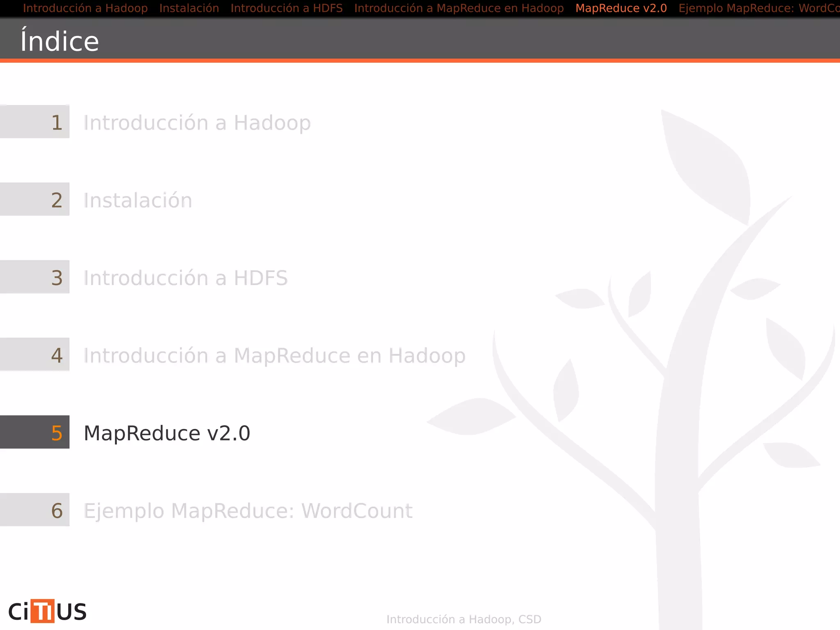840x630 pixels.
Task: Click the 'Índice' slide title
Action: click(x=60, y=40)
